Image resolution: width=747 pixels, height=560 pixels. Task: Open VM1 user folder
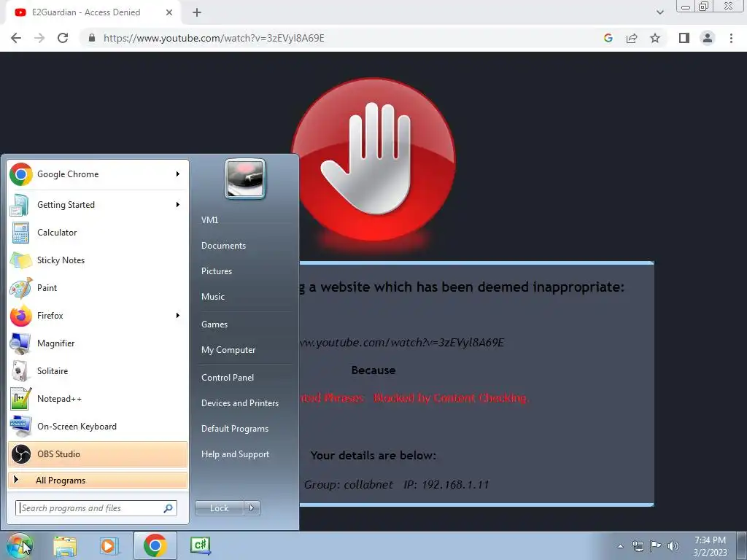(209, 220)
